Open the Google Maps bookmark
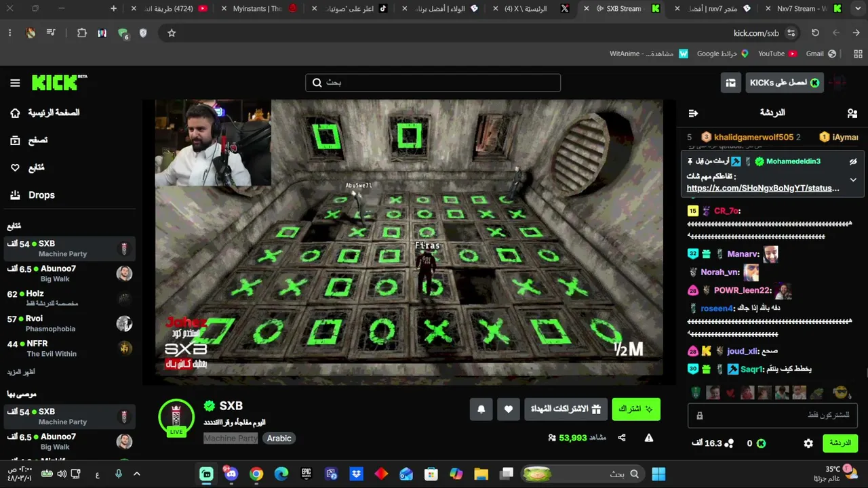The width and height of the screenshot is (868, 488). click(722, 54)
